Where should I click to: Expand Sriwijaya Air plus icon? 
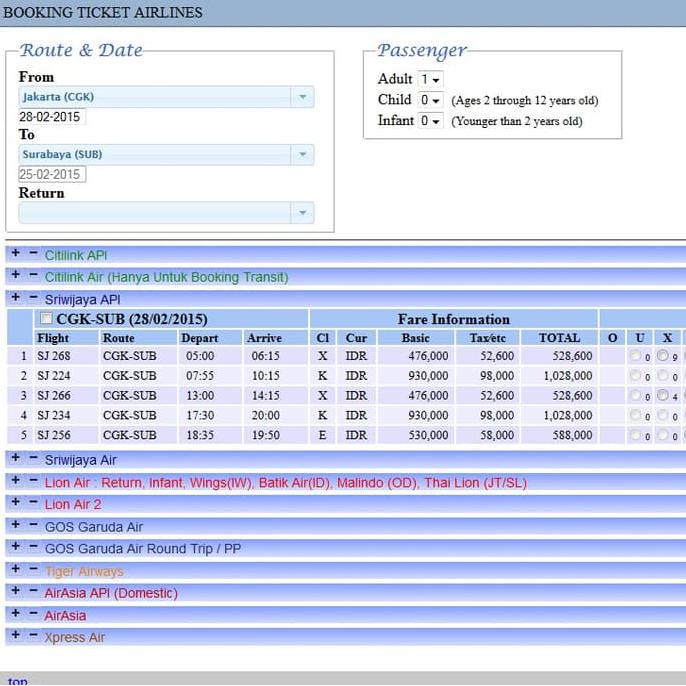(15, 459)
